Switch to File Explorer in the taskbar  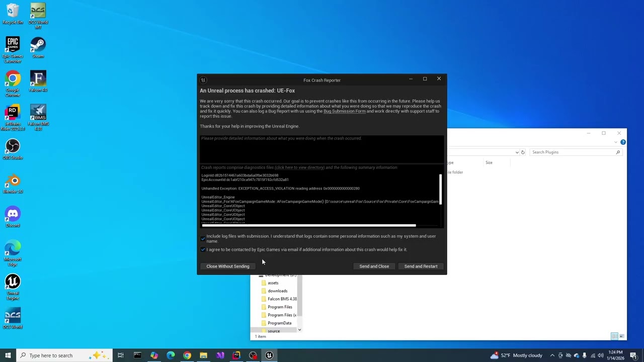[x=203, y=355]
